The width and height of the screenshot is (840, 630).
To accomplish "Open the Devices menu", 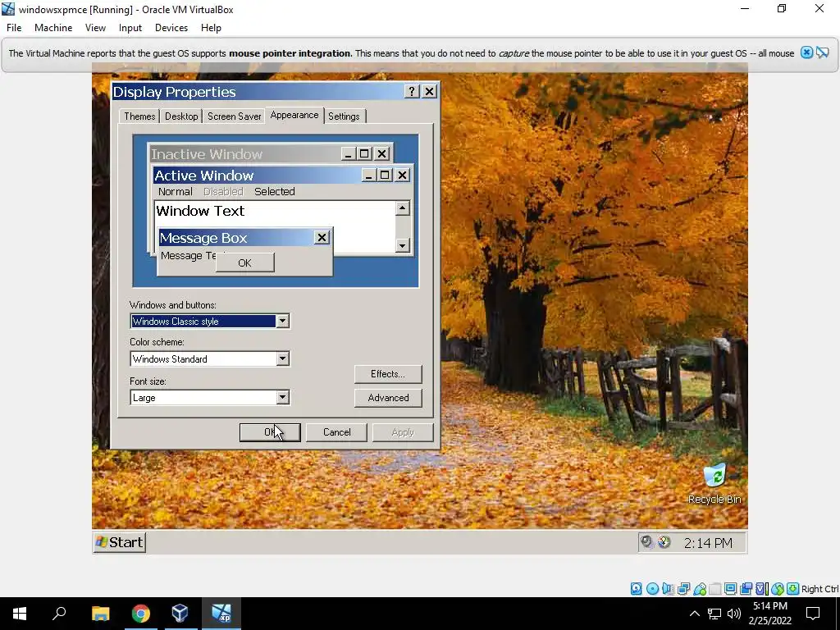I will click(171, 28).
